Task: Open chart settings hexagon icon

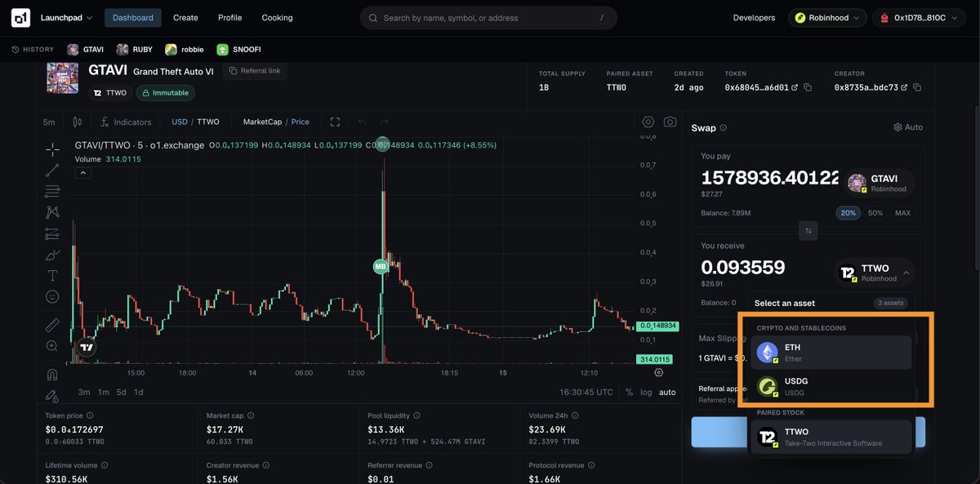Action: (x=648, y=122)
